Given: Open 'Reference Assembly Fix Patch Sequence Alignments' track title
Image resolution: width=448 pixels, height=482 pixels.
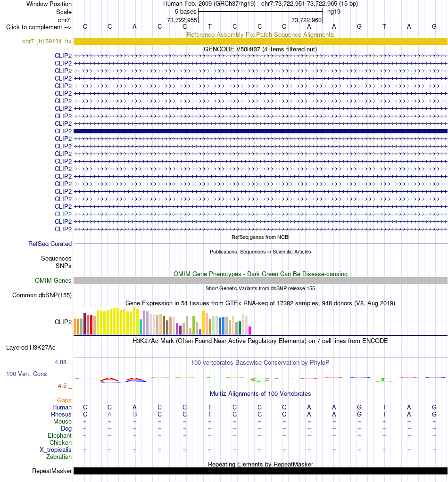Looking at the screenshot, I should coord(260,34).
